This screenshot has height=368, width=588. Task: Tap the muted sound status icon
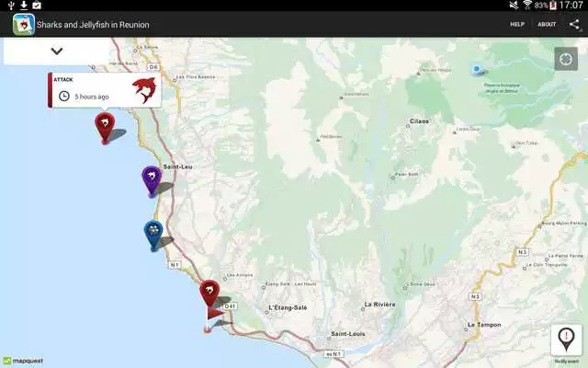tap(514, 6)
